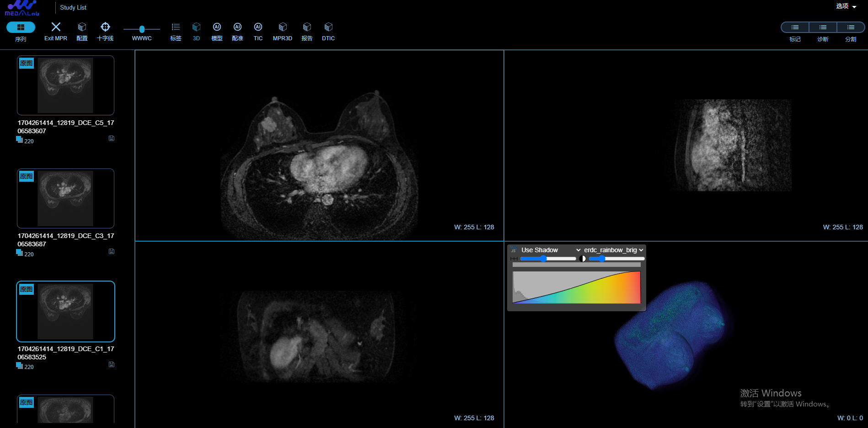The width and height of the screenshot is (868, 428).
Task: Select the DCE_C3 series thumbnail
Action: [65, 198]
